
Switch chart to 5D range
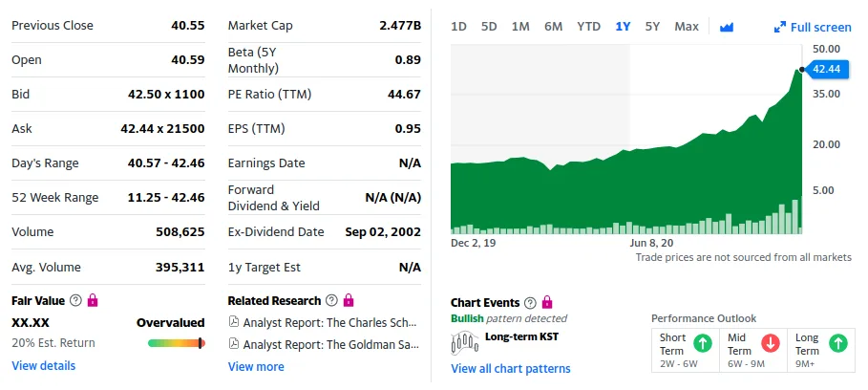(x=489, y=27)
